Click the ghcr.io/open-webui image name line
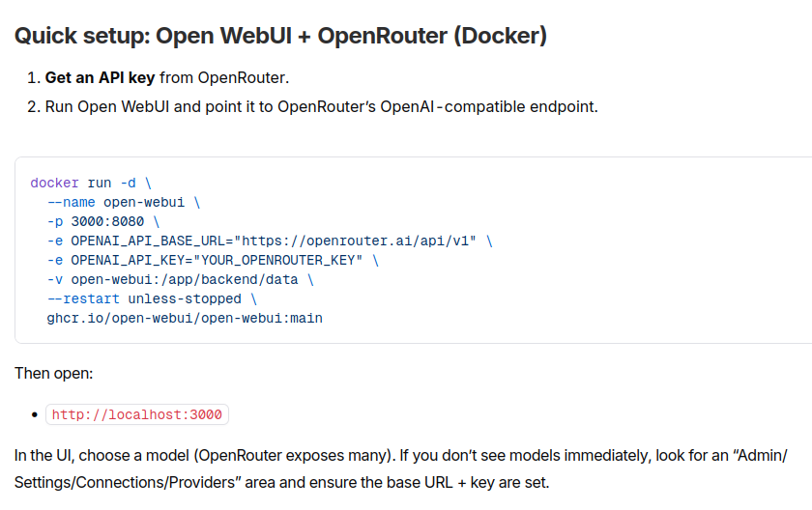The width and height of the screenshot is (812, 510). 185,318
